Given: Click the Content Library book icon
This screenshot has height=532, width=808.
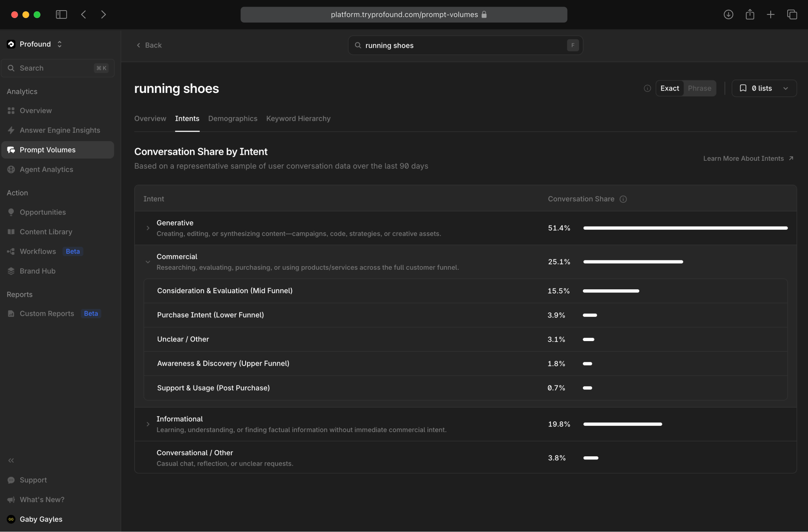Looking at the screenshot, I should 11,232.
